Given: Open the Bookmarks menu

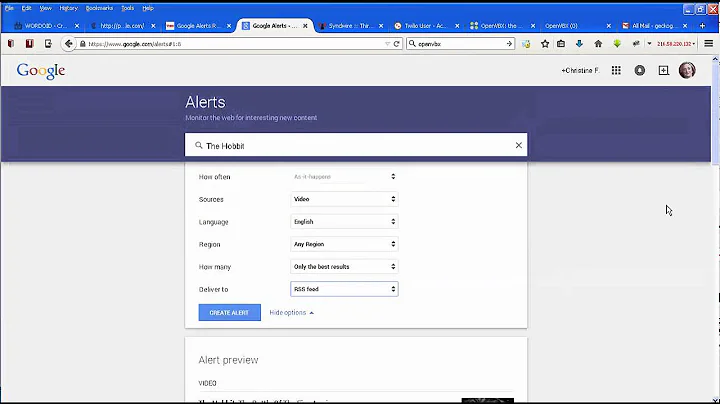Looking at the screenshot, I should coord(99,8).
